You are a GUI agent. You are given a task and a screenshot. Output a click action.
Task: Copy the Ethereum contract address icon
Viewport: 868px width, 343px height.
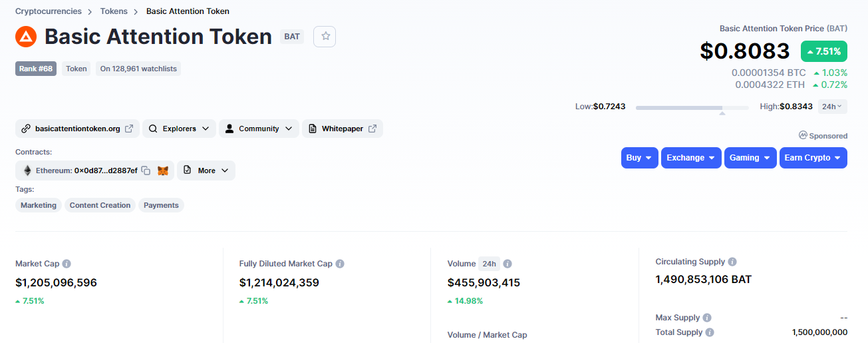tap(146, 171)
